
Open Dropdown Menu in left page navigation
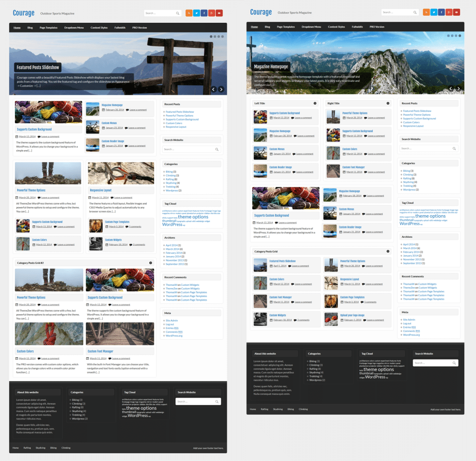(x=74, y=28)
